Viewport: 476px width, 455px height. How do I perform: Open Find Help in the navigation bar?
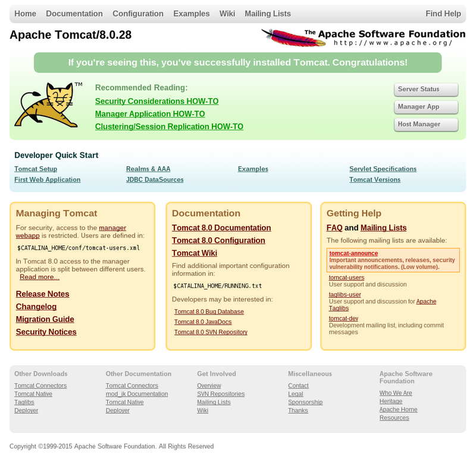tap(443, 14)
